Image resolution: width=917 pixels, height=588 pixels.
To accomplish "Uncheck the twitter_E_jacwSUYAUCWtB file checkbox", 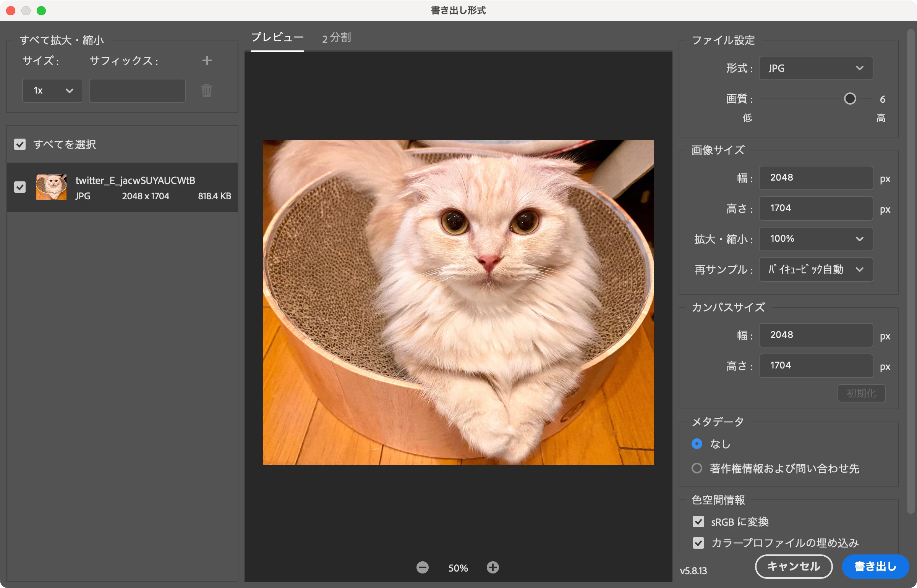I will tap(20, 187).
